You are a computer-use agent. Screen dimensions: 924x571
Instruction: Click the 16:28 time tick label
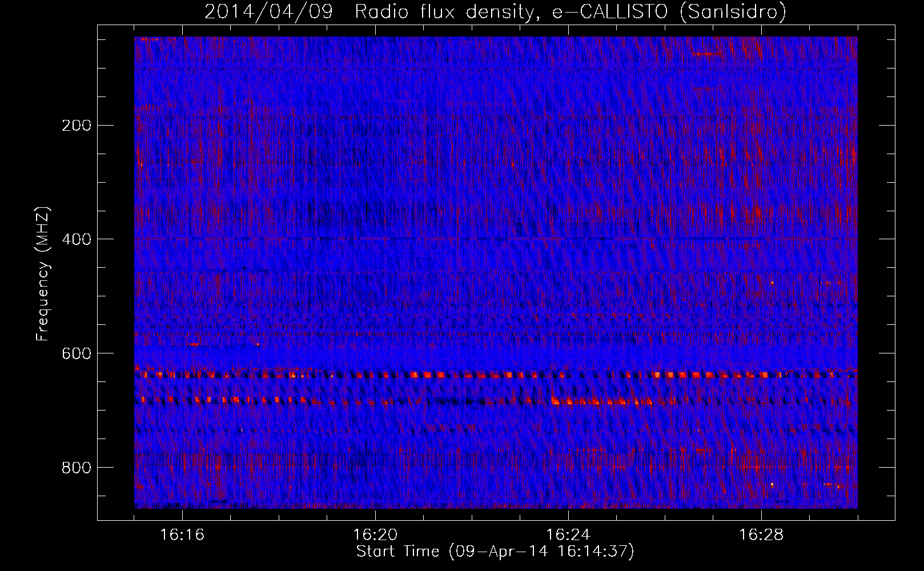761,535
